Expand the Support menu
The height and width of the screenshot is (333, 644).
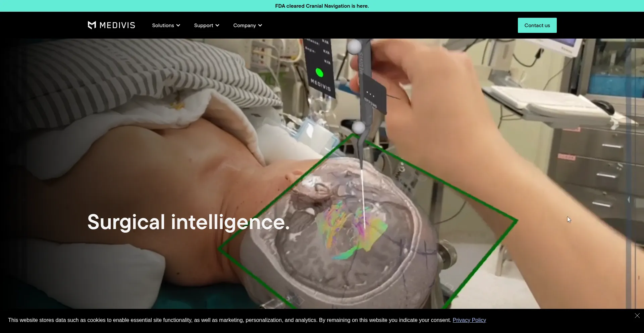(207, 25)
